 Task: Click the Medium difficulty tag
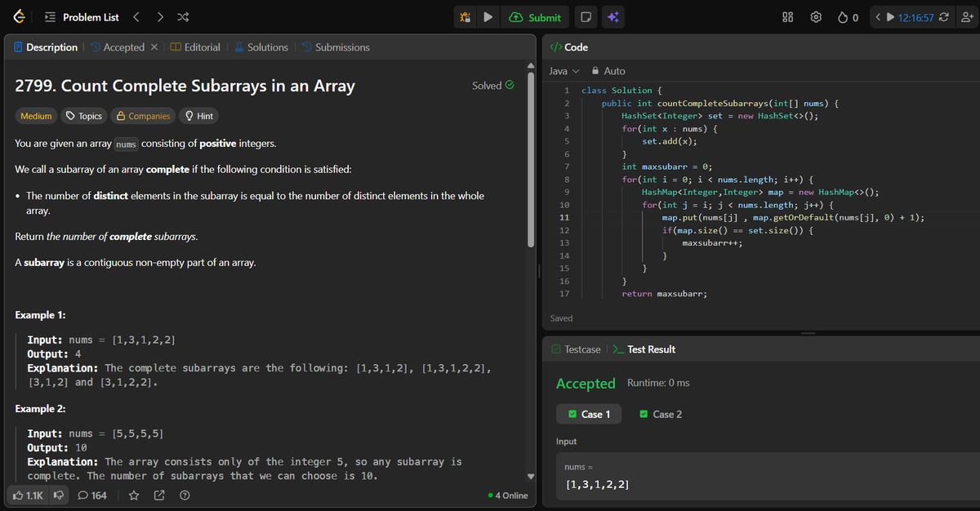coord(36,116)
